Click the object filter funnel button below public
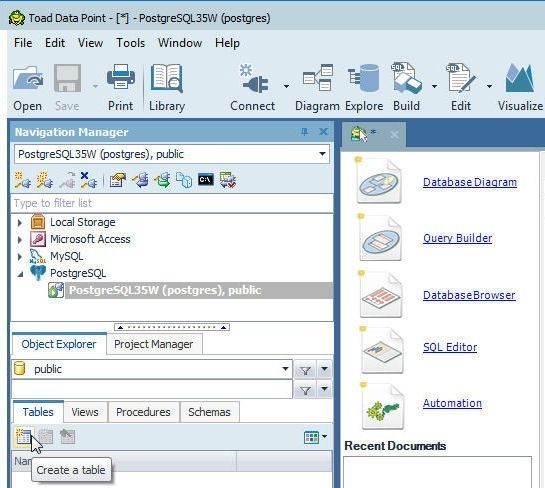The width and height of the screenshot is (545, 488). [x=305, y=390]
